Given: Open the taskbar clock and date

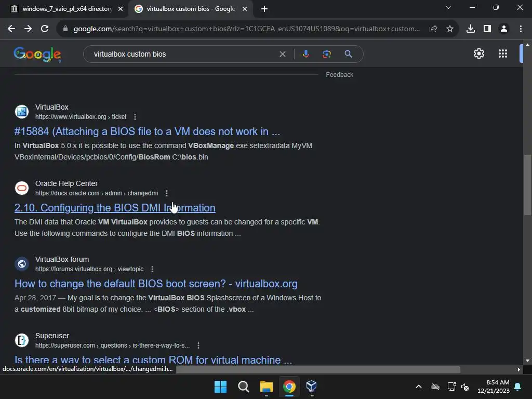Looking at the screenshot, I should pos(494,387).
